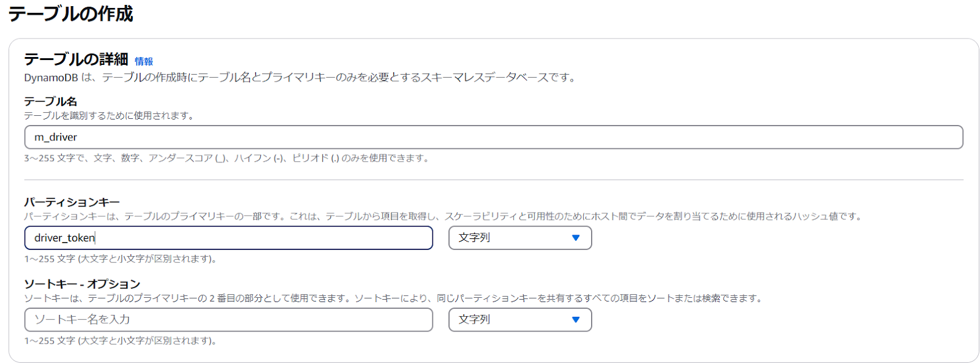980x364 pixels.
Task: Click the partition key field with driver_token
Action: click(228, 238)
